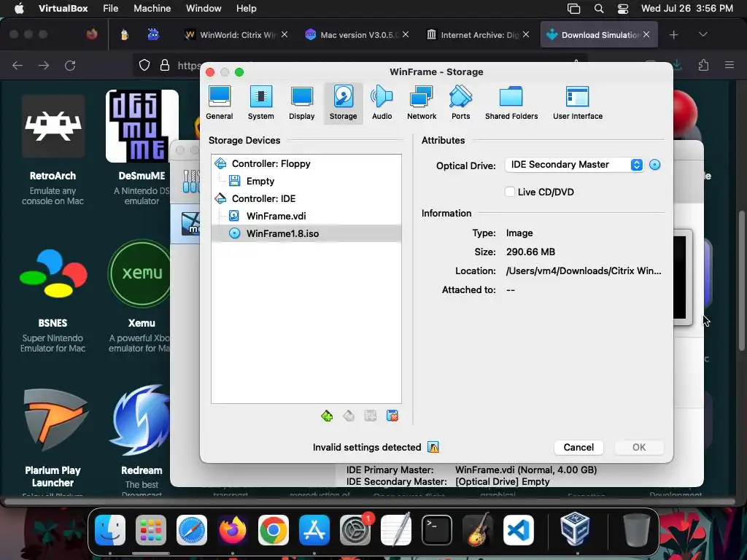Open Terminal from the Dock
Image resolution: width=747 pixels, height=560 pixels.
coord(436,530)
